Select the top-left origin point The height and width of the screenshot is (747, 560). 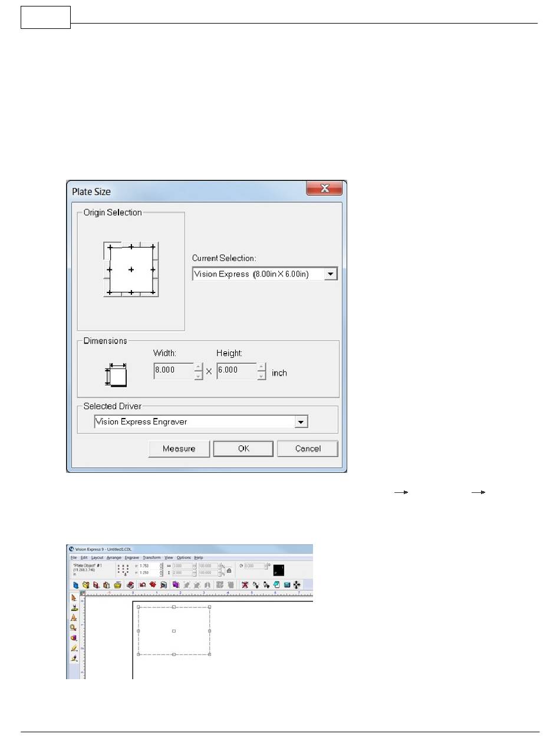coord(110,248)
